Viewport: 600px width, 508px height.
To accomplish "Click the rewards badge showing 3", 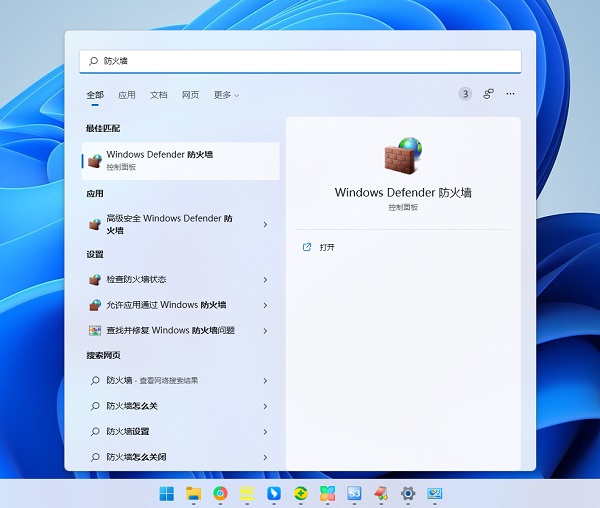I will click(x=465, y=94).
